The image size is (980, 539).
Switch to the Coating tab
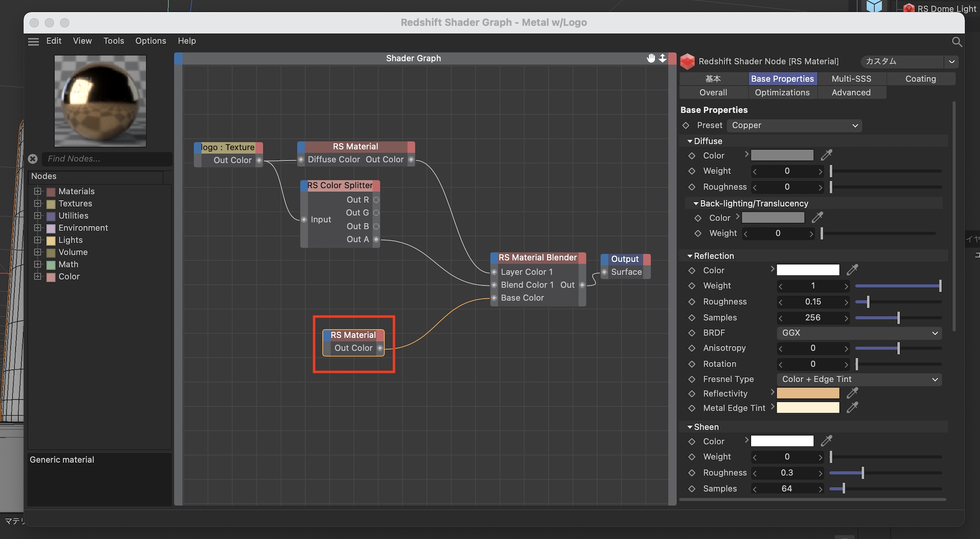pos(920,79)
